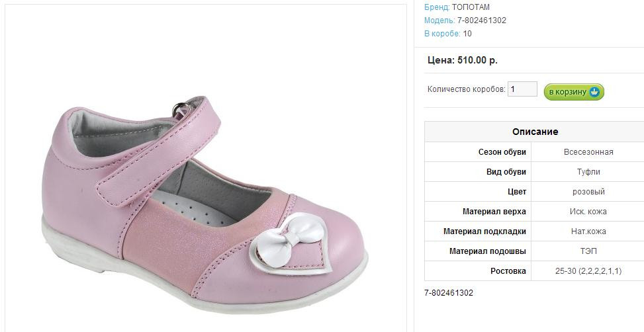Click the «Всесезонная» value cell
Image resolution: width=644 pixels, height=332 pixels.
point(588,152)
